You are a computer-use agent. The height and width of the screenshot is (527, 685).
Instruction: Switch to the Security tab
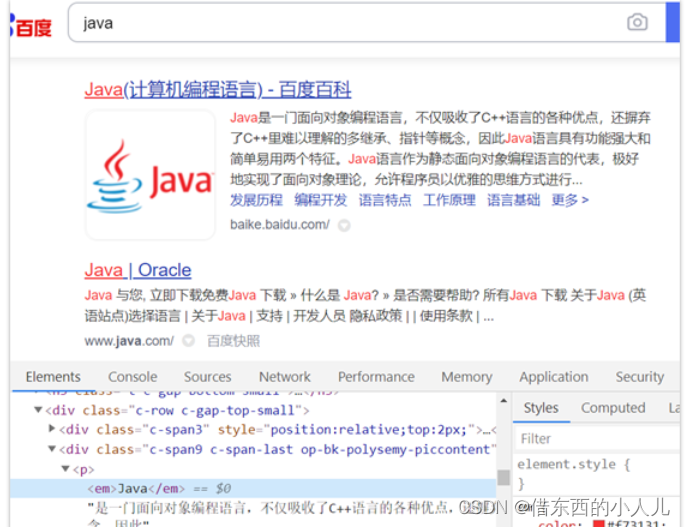pyautogui.click(x=640, y=377)
